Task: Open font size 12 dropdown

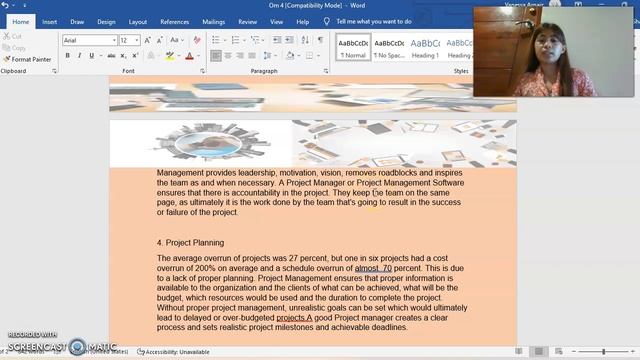Action: point(137,40)
